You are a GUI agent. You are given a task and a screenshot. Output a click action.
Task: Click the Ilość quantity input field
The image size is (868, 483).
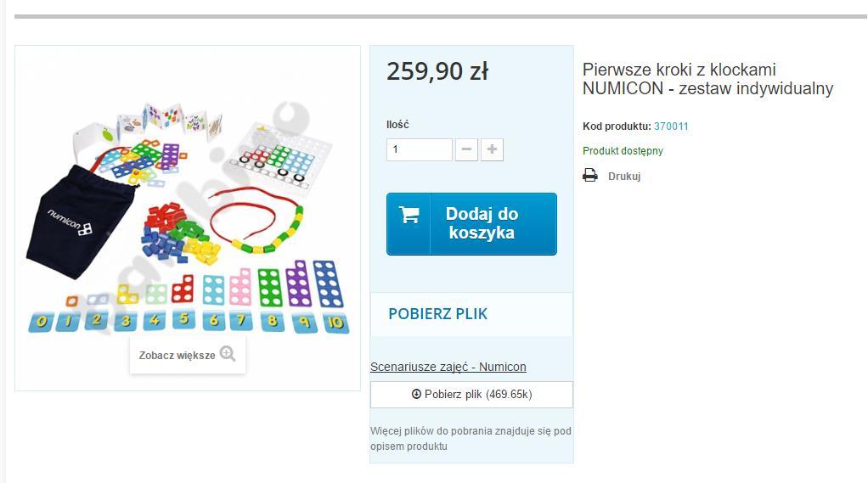click(420, 149)
